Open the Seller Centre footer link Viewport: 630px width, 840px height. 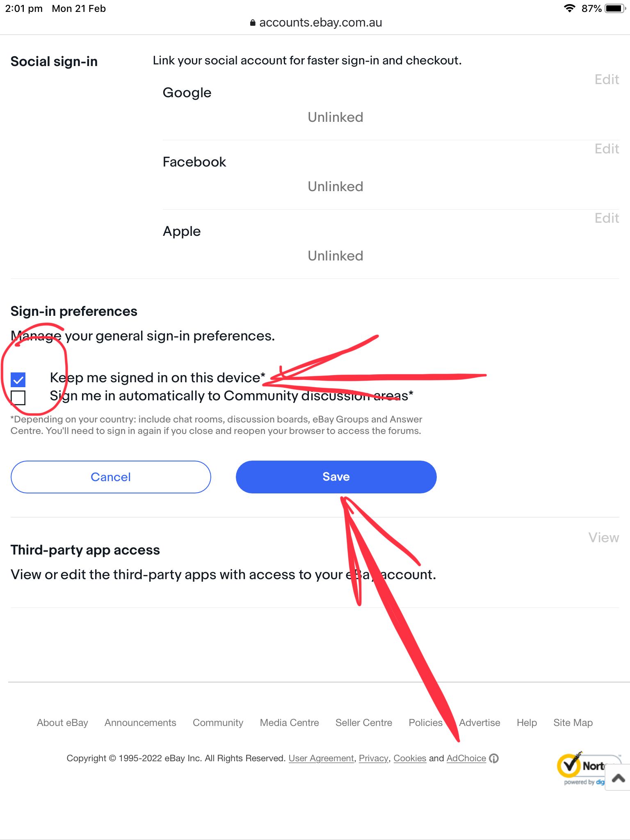363,723
